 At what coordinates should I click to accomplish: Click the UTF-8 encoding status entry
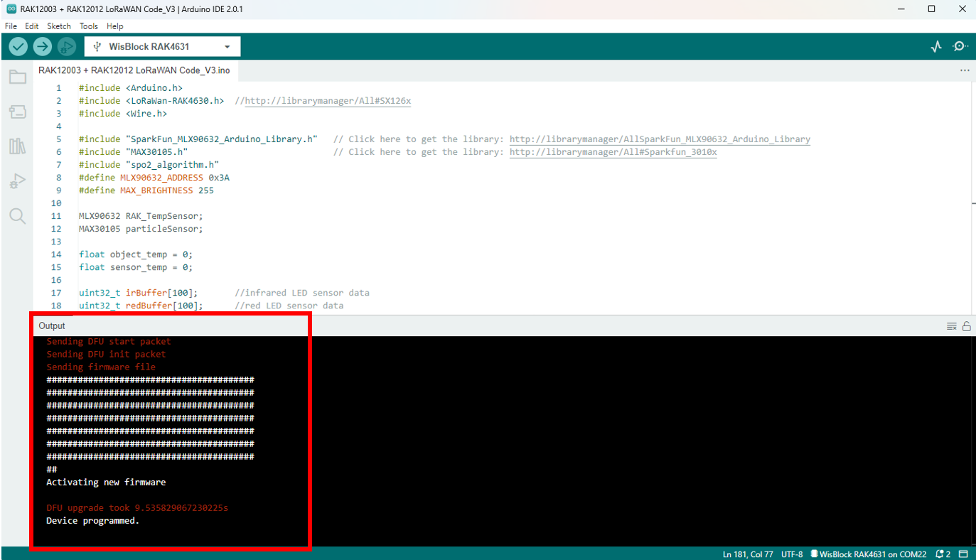pos(792,554)
